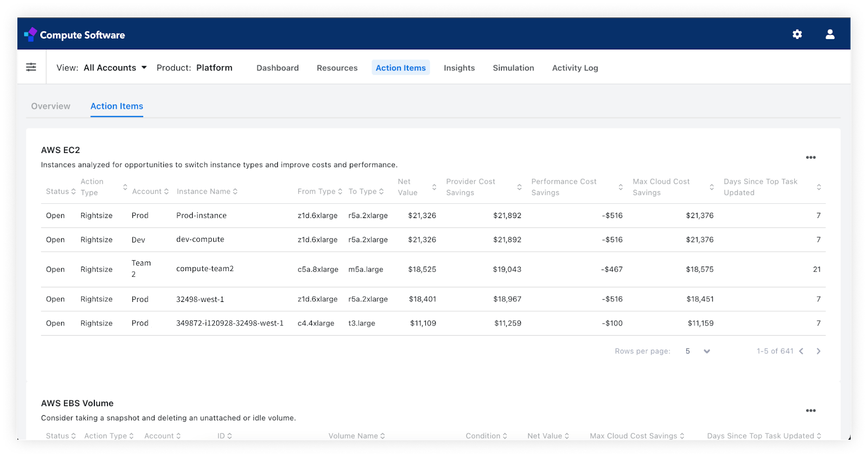Click the $18,525 net value cell
868x457 pixels.
422,269
